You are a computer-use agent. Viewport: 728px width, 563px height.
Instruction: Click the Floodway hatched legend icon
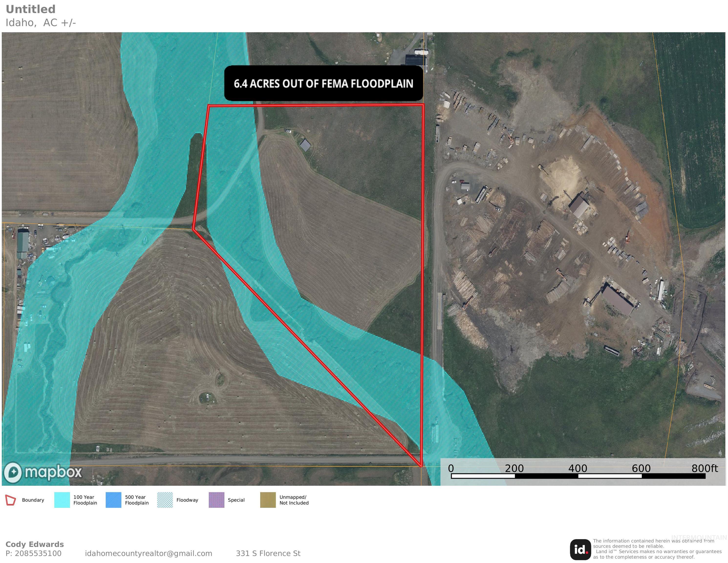click(166, 500)
